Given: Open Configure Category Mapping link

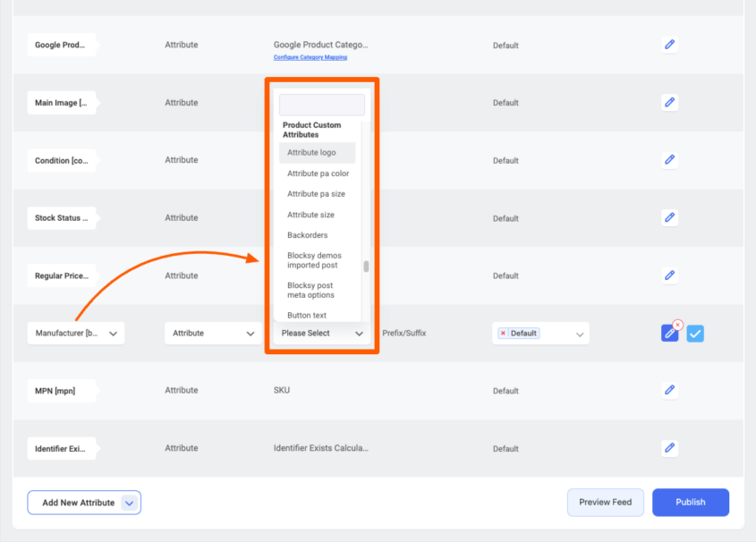Looking at the screenshot, I should click(x=310, y=57).
